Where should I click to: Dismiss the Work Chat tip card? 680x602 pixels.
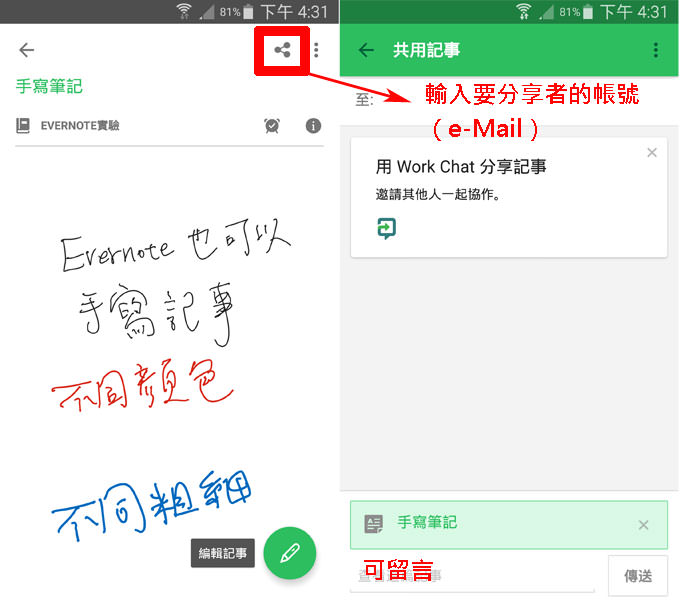652,153
